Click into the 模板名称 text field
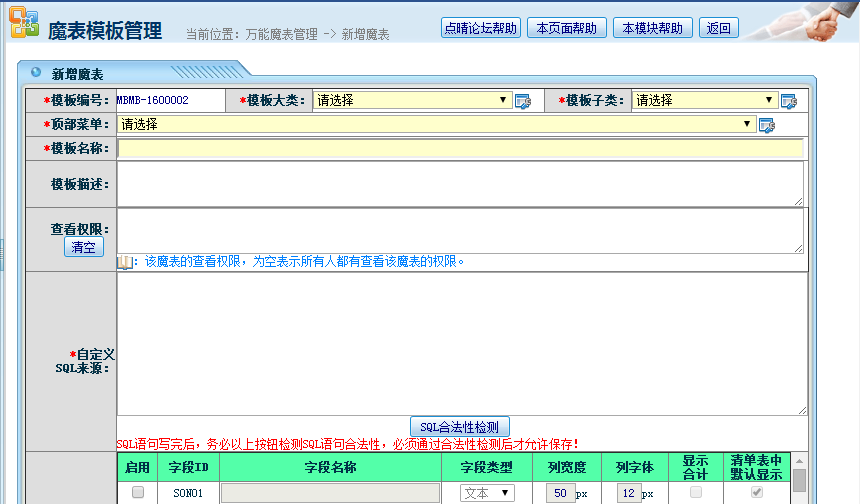The image size is (860, 504). coord(460,148)
